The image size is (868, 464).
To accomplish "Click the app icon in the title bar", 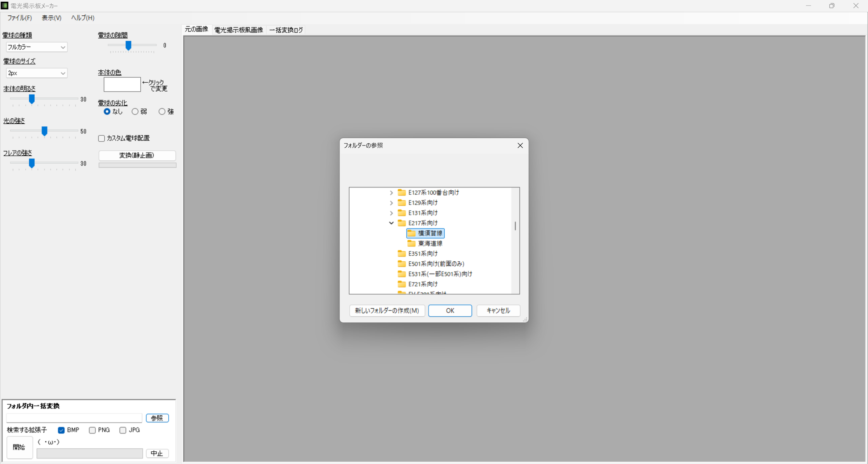I will [5, 6].
